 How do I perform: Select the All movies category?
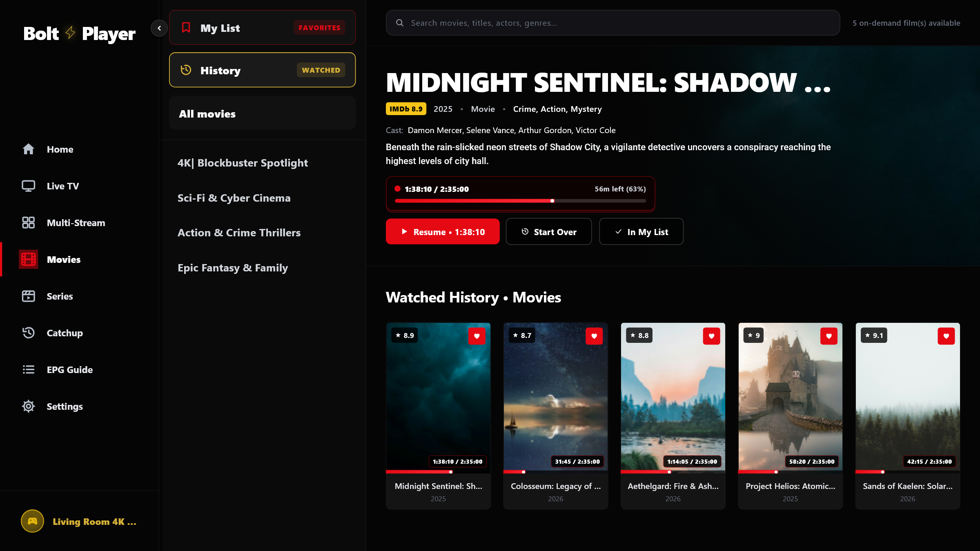click(x=262, y=113)
